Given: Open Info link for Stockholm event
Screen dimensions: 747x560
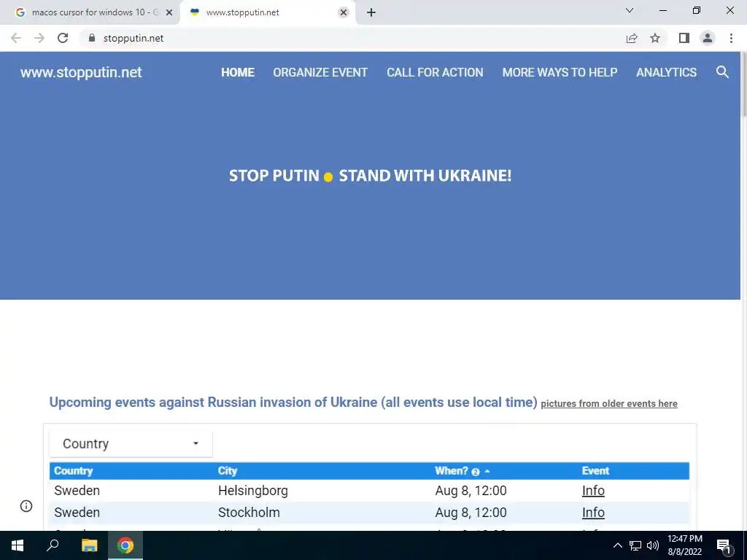Looking at the screenshot, I should tap(593, 513).
